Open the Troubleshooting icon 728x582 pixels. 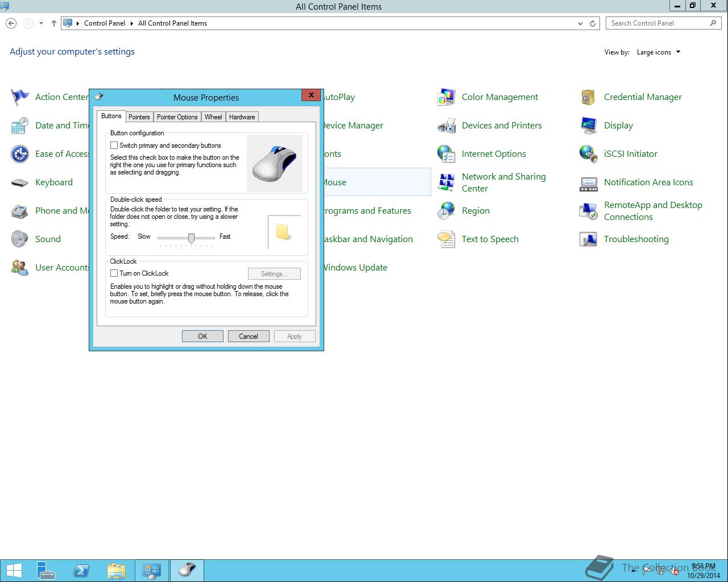589,239
